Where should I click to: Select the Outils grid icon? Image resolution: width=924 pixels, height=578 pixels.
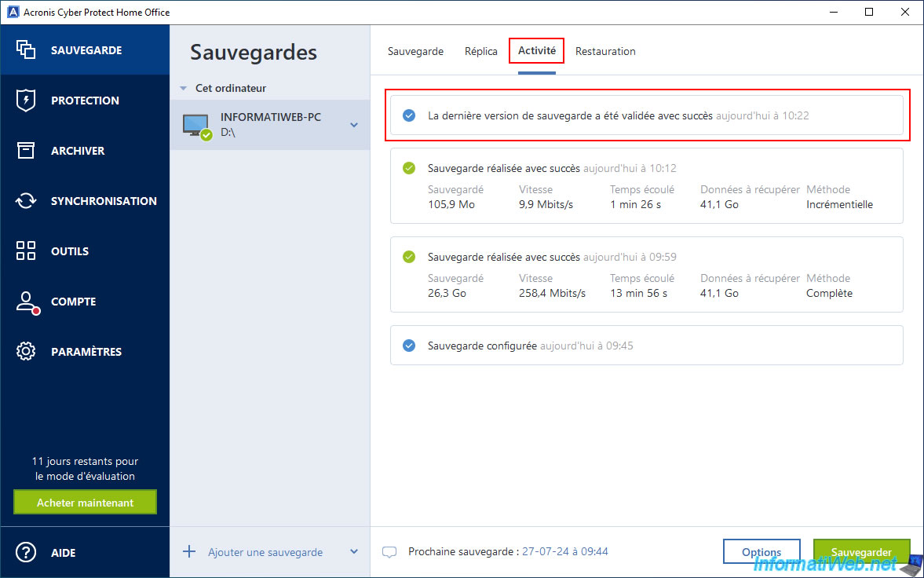coord(26,251)
